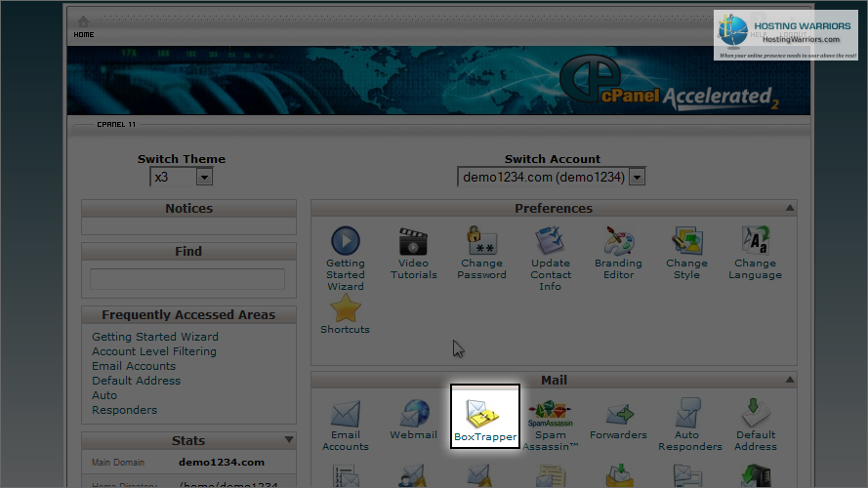Open Default Address frequent link
The height and width of the screenshot is (488, 868).
pos(136,381)
